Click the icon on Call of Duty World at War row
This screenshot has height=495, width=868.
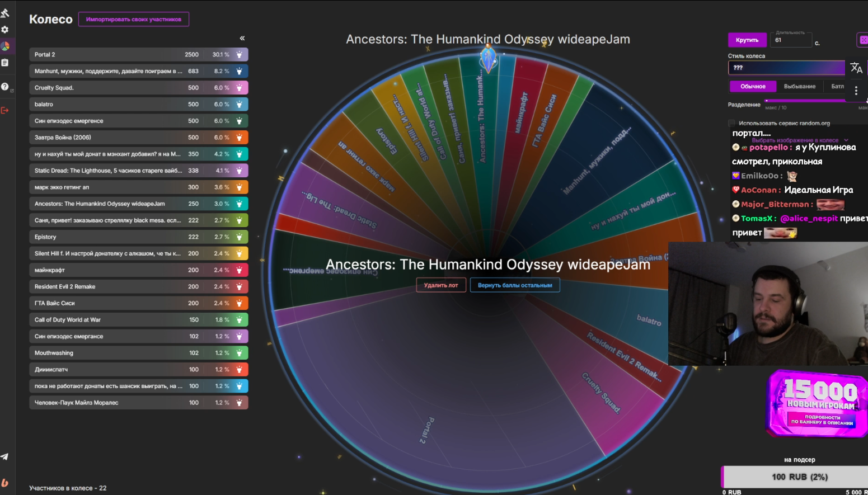239,320
